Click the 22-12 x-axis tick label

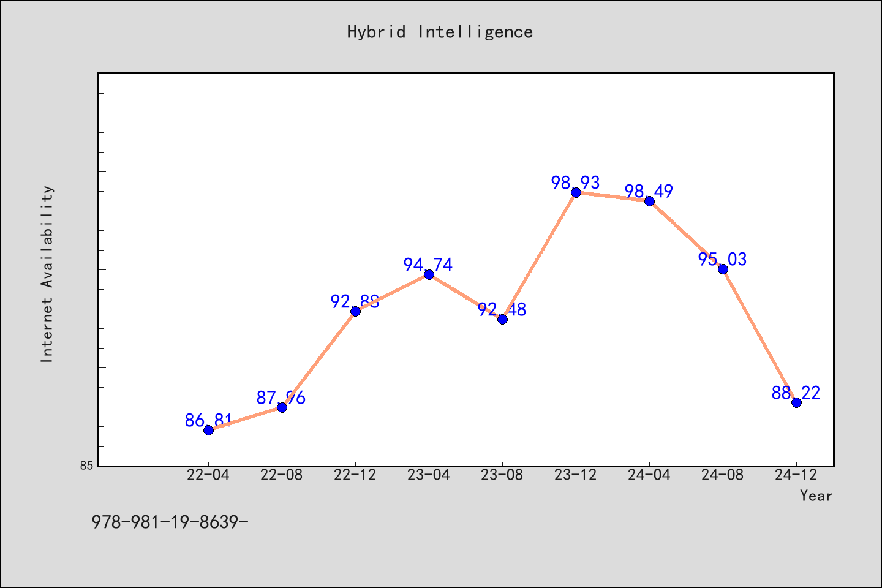pos(355,475)
